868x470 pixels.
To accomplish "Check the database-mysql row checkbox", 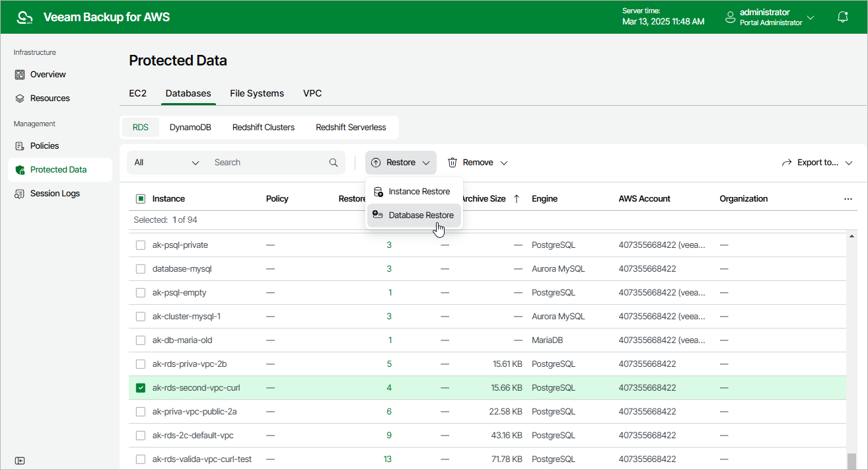I will tap(141, 269).
